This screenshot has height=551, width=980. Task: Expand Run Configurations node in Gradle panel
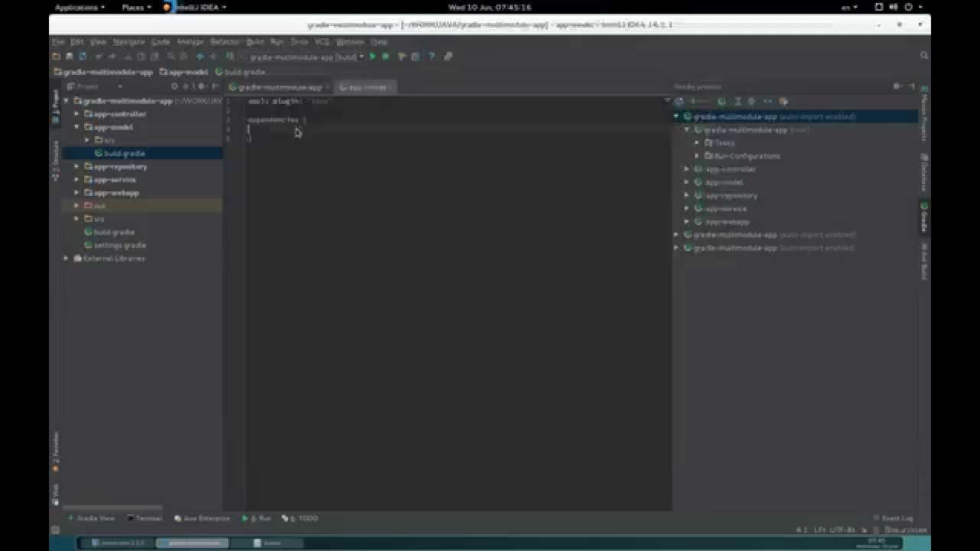(x=697, y=156)
